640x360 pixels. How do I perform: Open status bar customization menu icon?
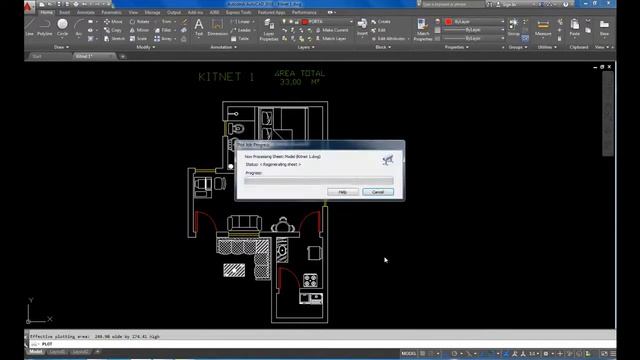tap(613, 353)
